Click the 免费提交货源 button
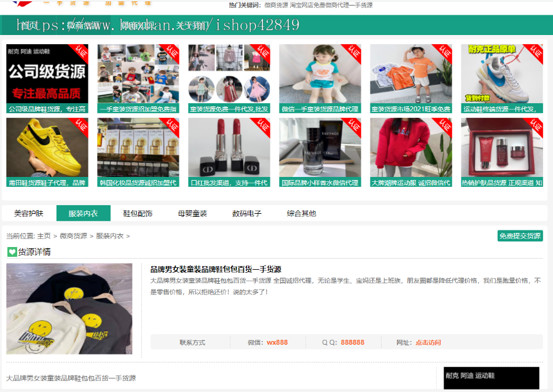This screenshot has width=553, height=392. pos(520,236)
